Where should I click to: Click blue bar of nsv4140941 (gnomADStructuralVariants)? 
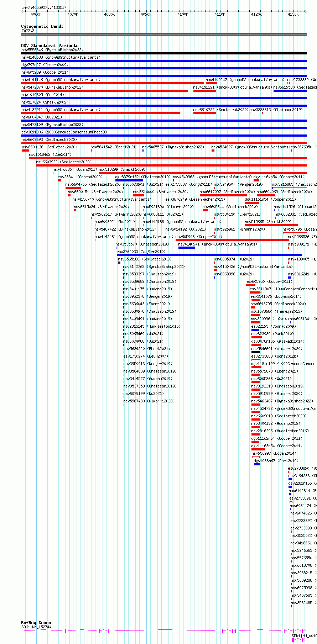pyautogui.click(x=186, y=248)
